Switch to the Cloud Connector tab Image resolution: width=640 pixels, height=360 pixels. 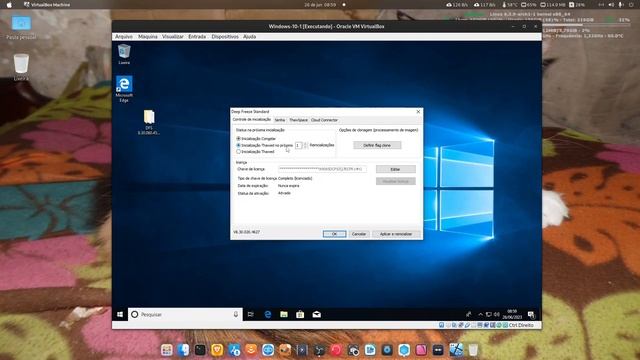[324, 120]
